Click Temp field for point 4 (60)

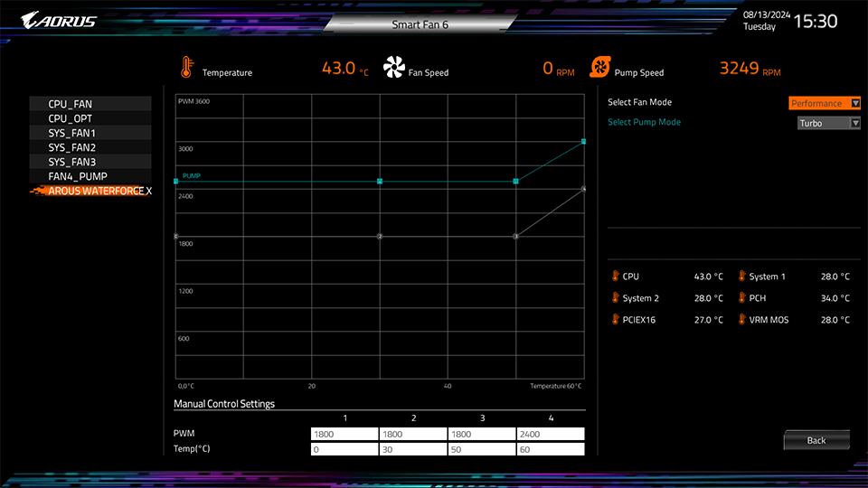pyautogui.click(x=551, y=449)
